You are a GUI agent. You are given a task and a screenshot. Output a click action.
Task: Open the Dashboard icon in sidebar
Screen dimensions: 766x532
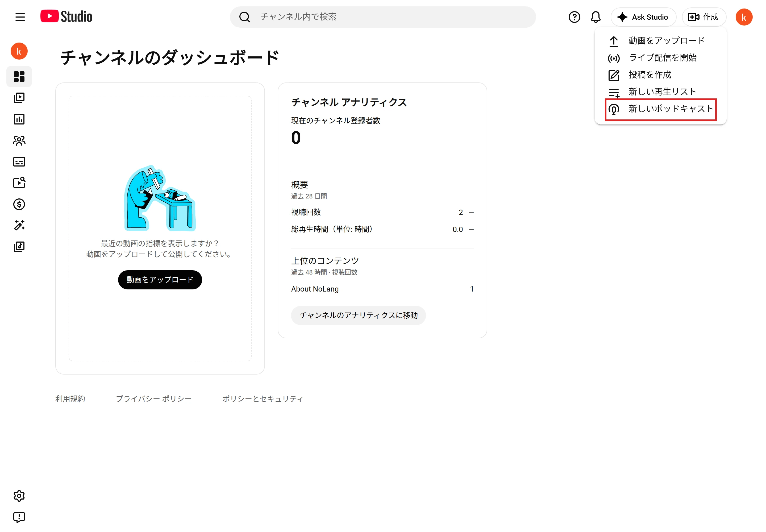19,77
